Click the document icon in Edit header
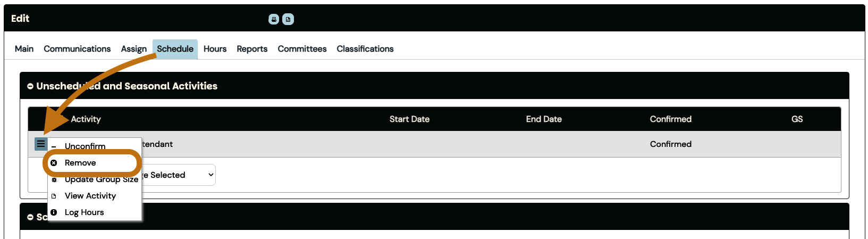The height and width of the screenshot is (239, 868). click(288, 19)
